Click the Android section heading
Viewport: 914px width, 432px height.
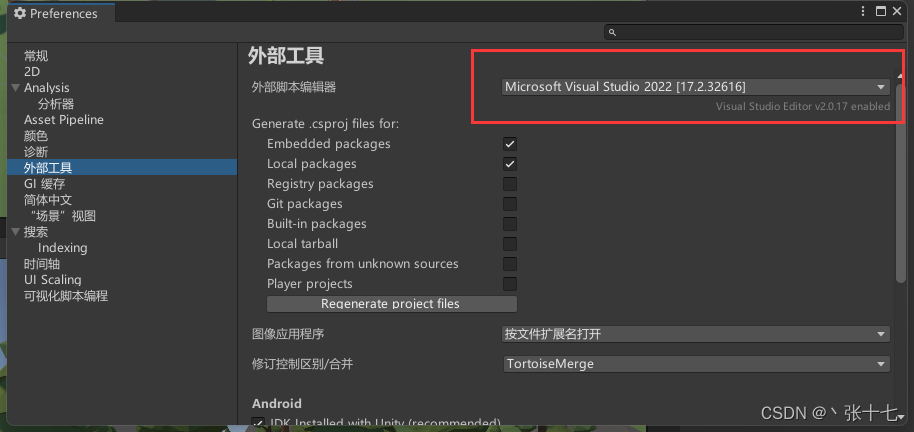point(277,403)
